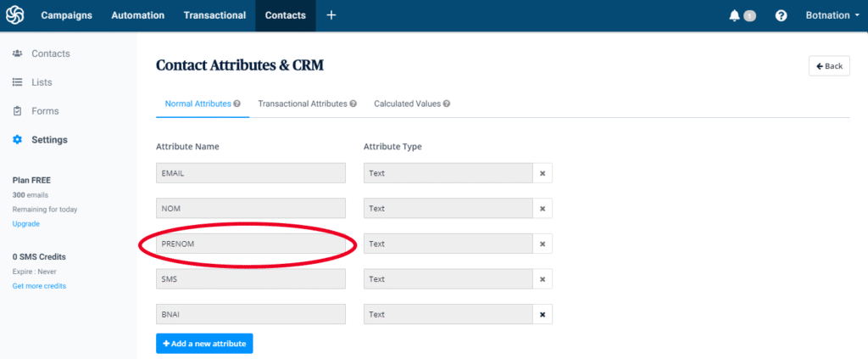This screenshot has height=359, width=868.
Task: Delete the PRENOM attribute with the x icon
Action: click(x=542, y=244)
